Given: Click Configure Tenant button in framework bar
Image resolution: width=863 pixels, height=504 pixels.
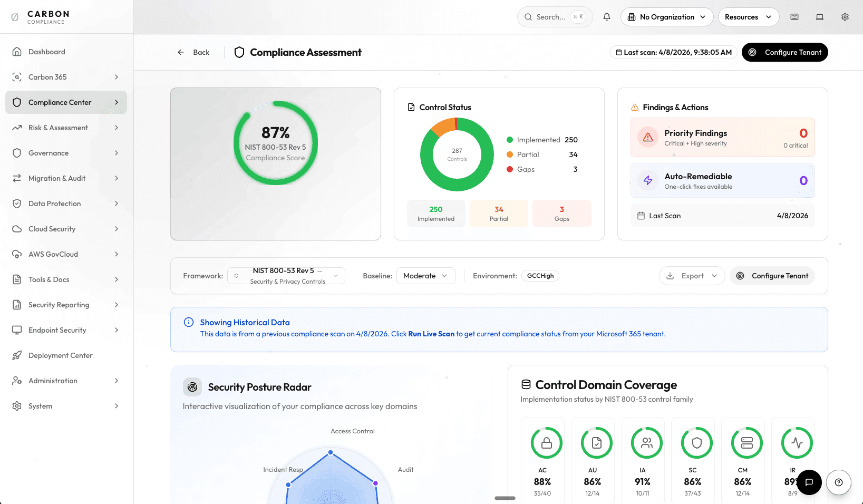Looking at the screenshot, I should [x=772, y=276].
